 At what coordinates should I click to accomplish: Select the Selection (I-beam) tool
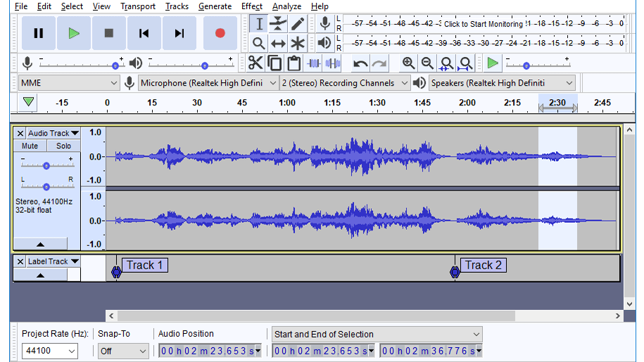click(259, 24)
